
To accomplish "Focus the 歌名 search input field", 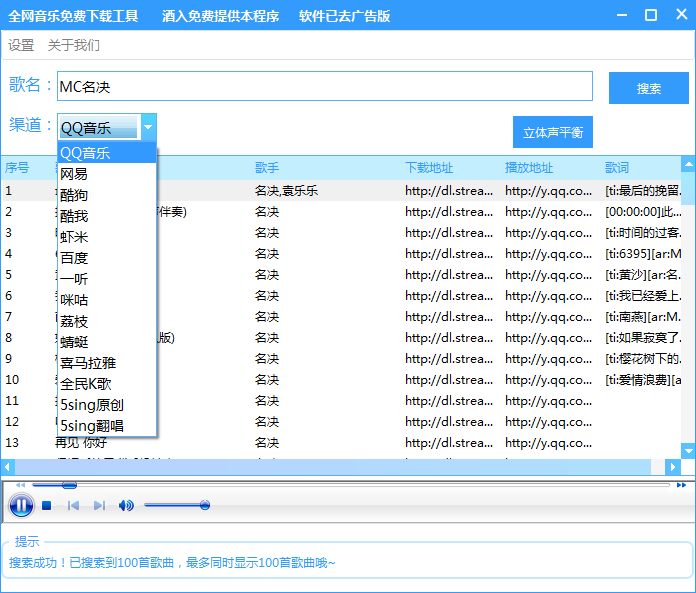I will click(x=325, y=86).
